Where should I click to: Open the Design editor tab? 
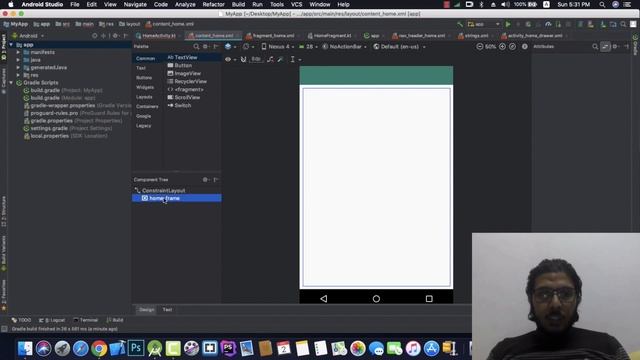tap(147, 310)
